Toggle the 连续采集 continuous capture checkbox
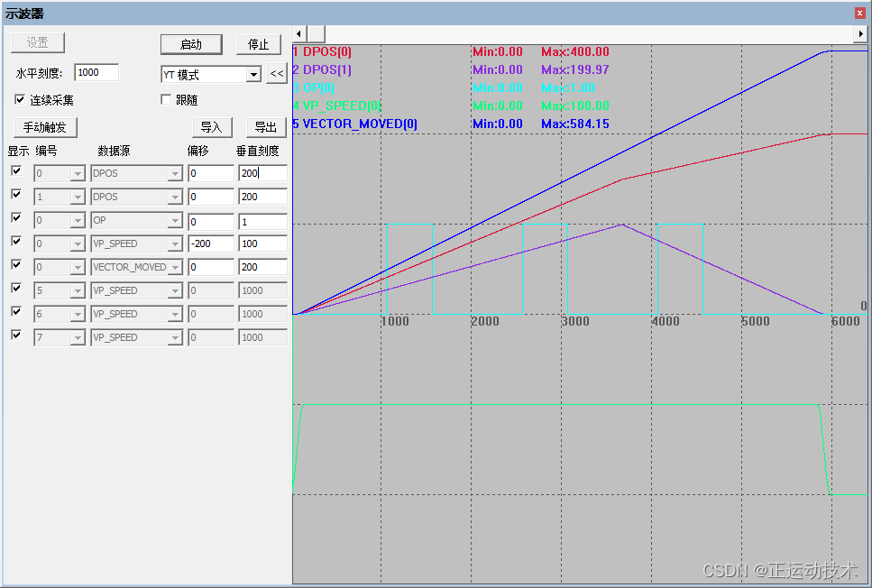872x588 pixels. (20, 99)
